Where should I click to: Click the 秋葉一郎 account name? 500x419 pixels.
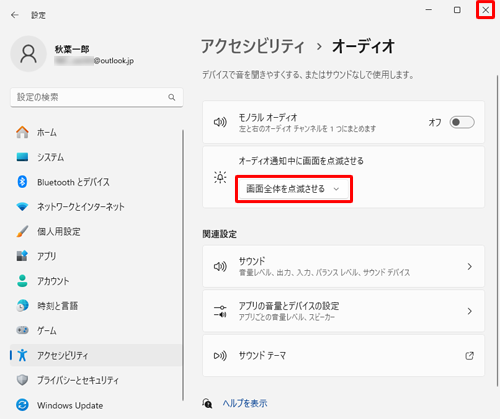(x=72, y=49)
